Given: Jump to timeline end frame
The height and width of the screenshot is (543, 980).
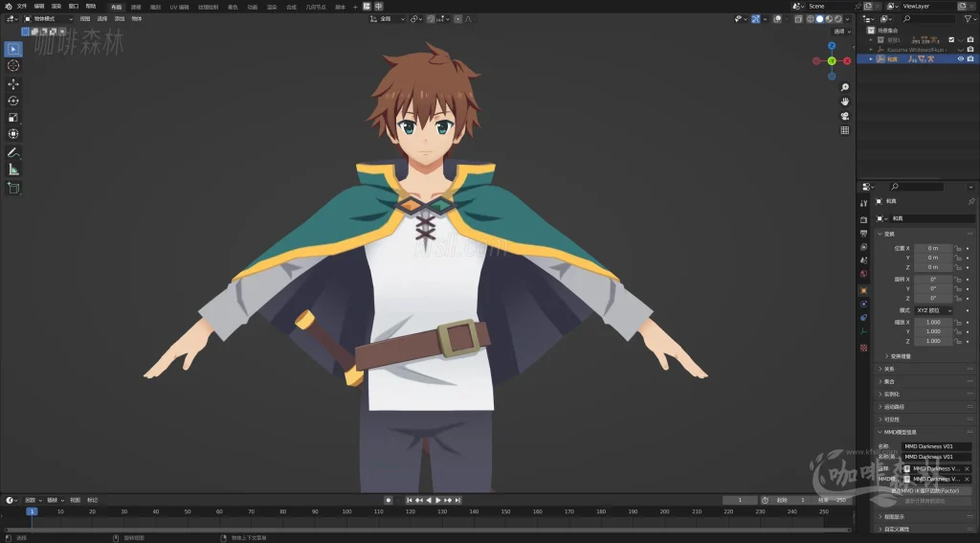Looking at the screenshot, I should pos(457,501).
